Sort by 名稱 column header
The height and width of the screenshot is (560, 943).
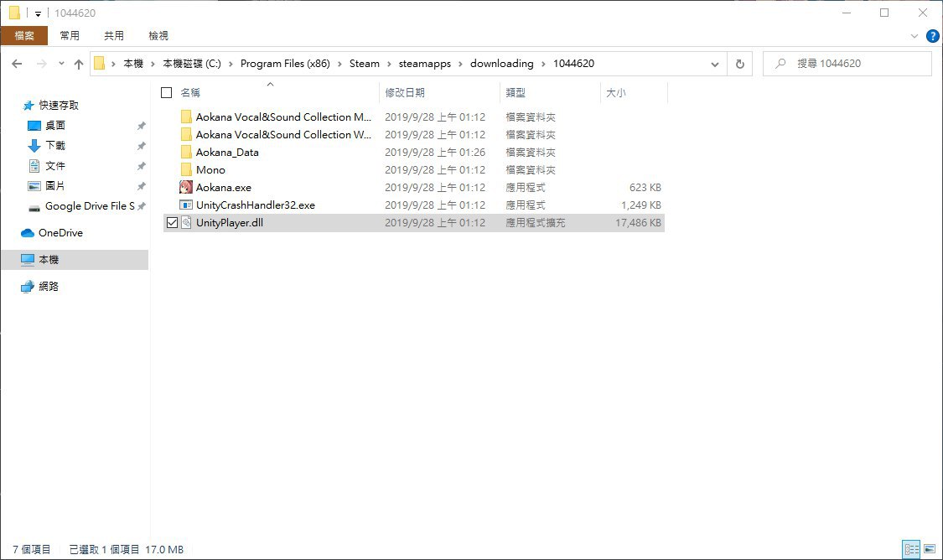click(x=190, y=92)
